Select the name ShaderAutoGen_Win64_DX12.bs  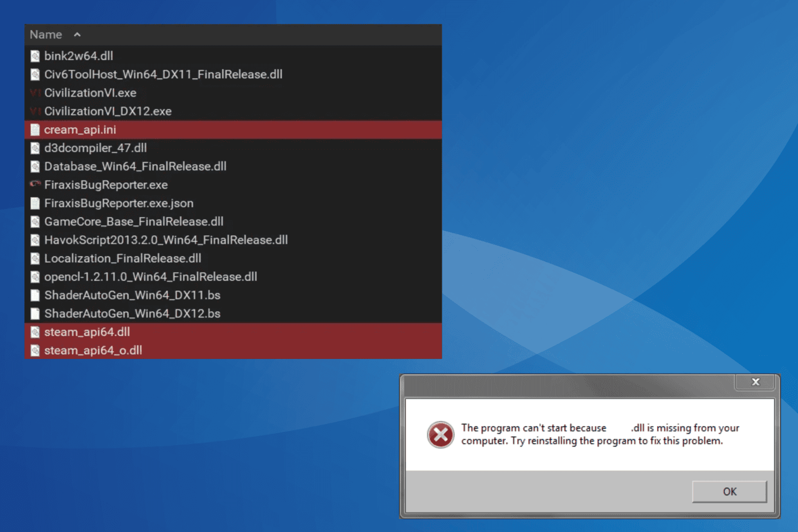click(x=132, y=314)
